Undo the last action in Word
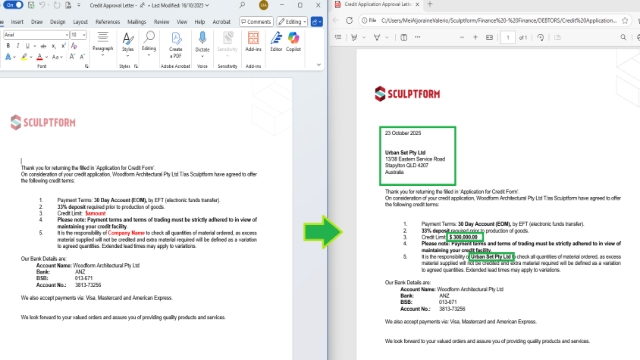 [42, 5]
